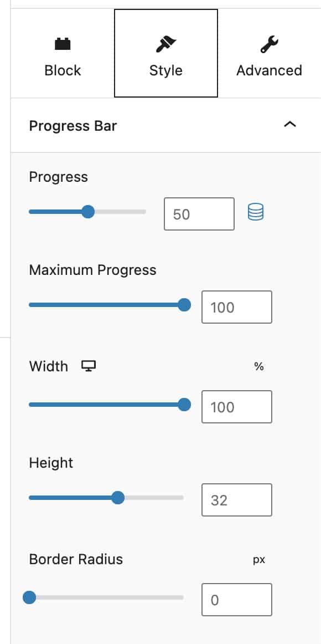Switch to the Block tab

[x=63, y=53]
